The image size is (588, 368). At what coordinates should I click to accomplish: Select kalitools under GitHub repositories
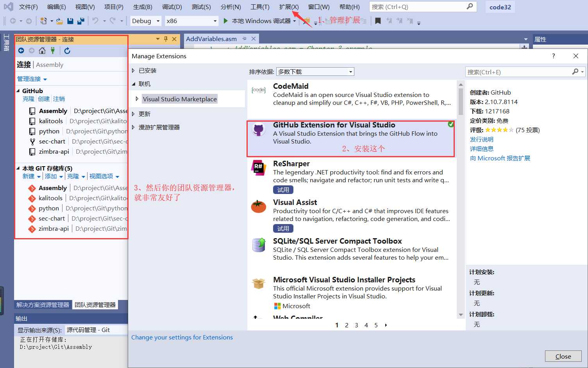[51, 121]
